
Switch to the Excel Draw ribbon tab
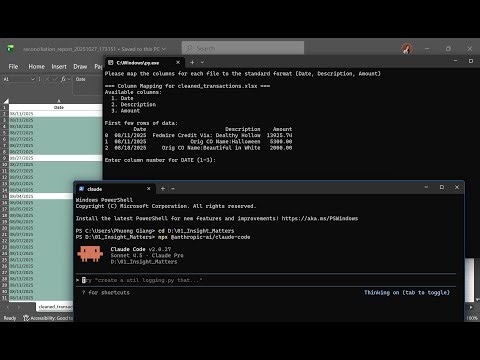pyautogui.click(x=80, y=67)
